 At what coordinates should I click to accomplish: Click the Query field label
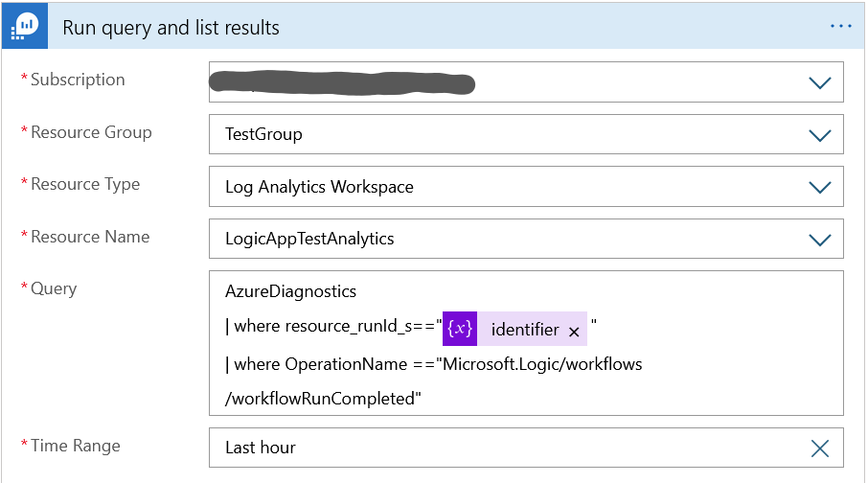tap(54, 288)
